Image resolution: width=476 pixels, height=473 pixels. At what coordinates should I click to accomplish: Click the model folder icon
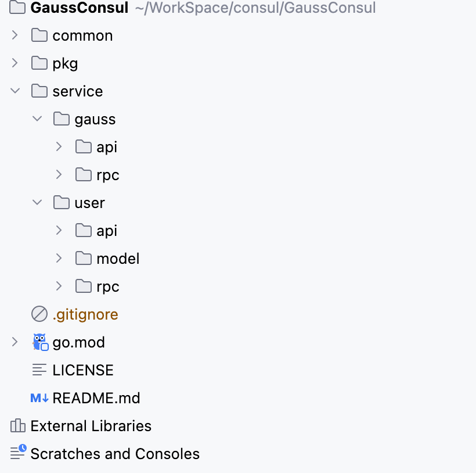[84, 259]
